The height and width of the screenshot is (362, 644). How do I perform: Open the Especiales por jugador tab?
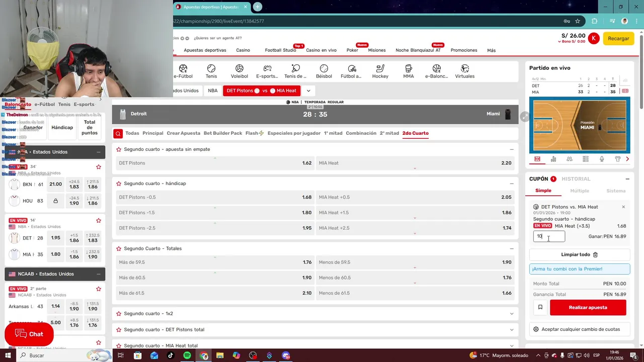pyautogui.click(x=294, y=133)
